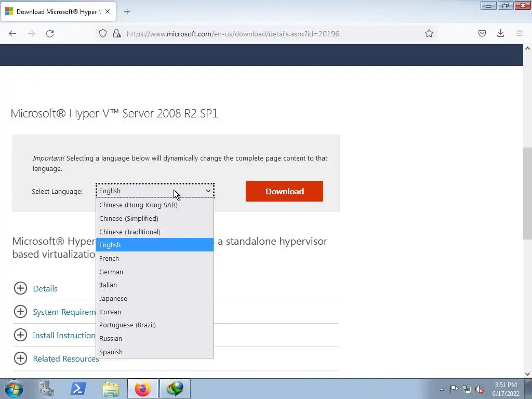Viewport: 532px width, 399px height.
Task: Reload the current page
Action: (x=50, y=34)
